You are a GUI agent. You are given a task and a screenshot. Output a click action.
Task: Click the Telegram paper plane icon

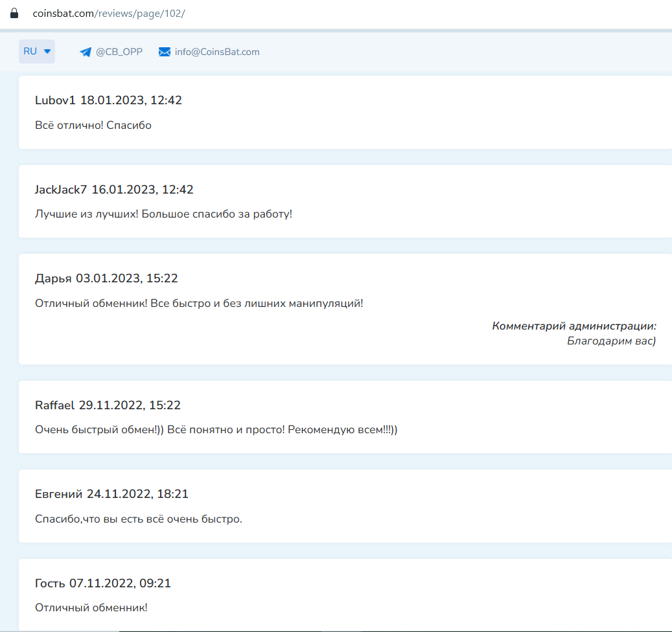86,52
